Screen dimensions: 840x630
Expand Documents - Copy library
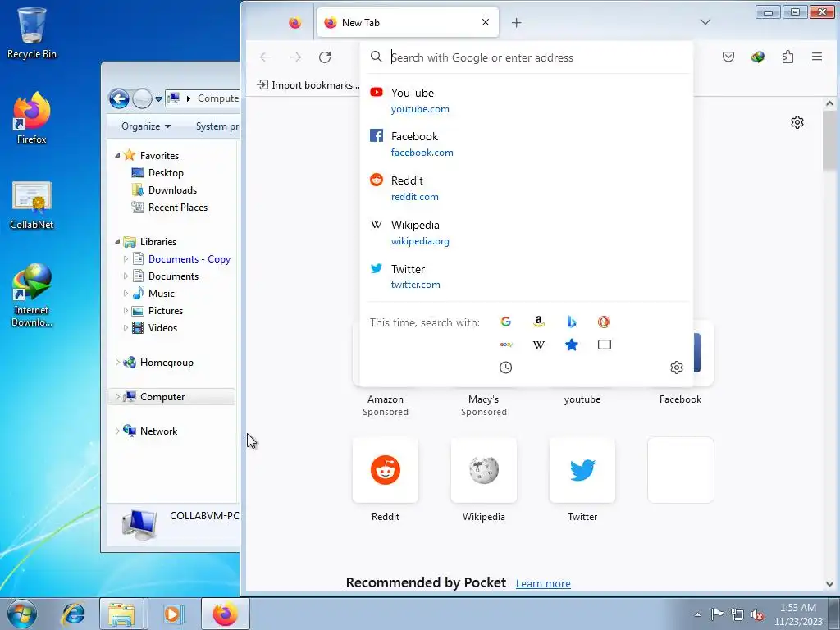126,258
